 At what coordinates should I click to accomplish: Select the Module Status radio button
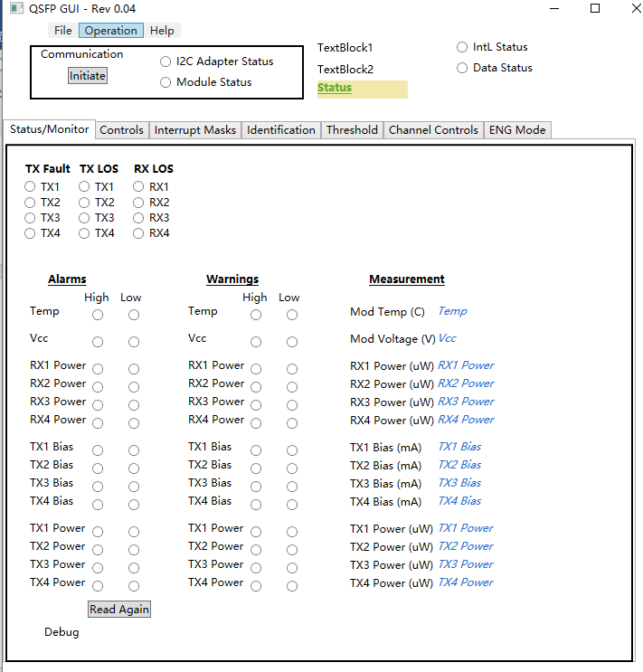click(165, 82)
